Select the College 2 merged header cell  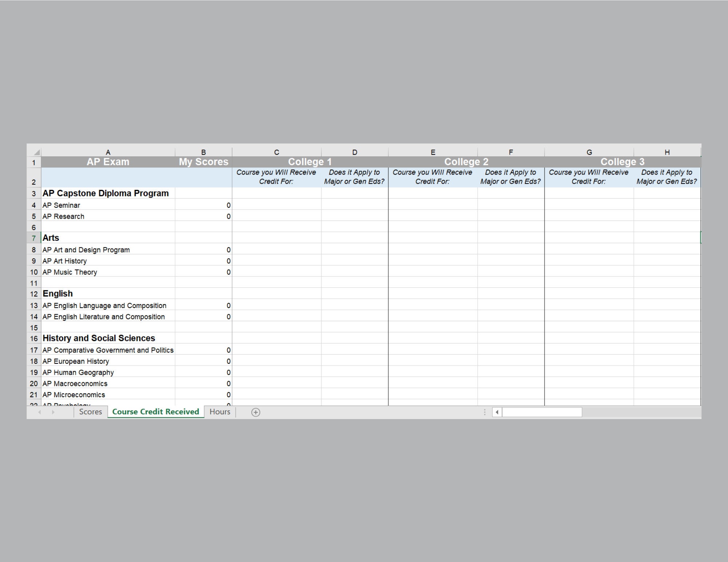[x=466, y=162]
